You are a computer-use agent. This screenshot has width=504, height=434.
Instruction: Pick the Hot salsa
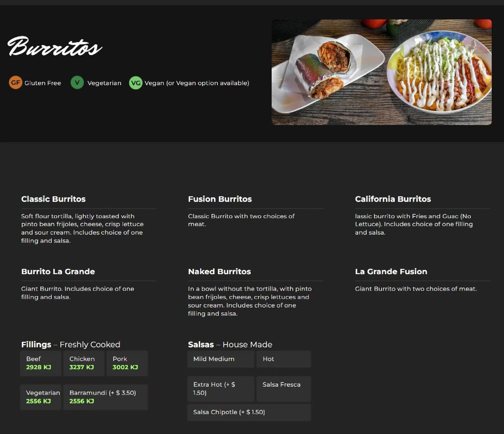coord(283,359)
